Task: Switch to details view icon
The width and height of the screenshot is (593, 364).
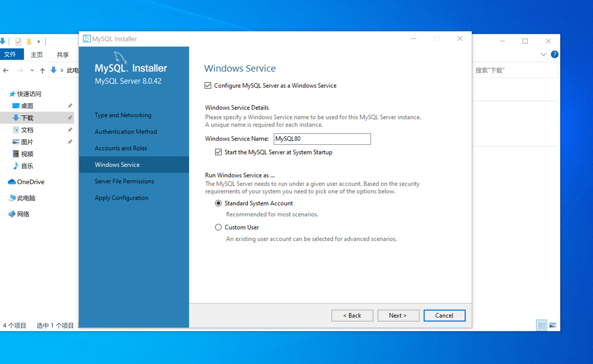Action: [x=542, y=325]
